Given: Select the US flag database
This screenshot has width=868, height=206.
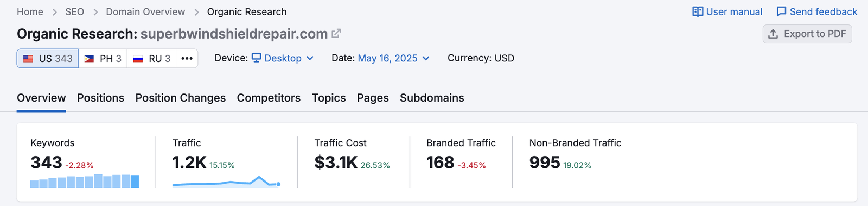Looking at the screenshot, I should pos(48,58).
